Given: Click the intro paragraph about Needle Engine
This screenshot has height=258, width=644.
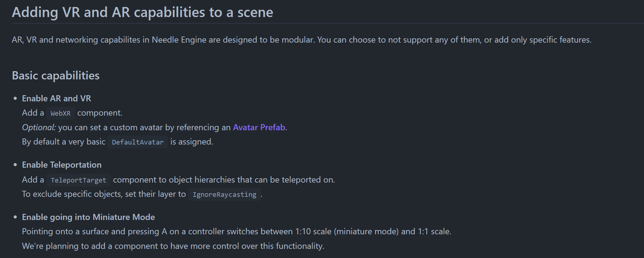Looking at the screenshot, I should tap(301, 40).
